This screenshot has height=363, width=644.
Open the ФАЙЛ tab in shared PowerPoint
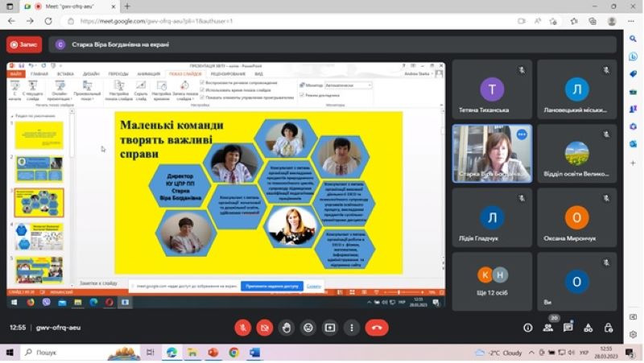coord(16,74)
